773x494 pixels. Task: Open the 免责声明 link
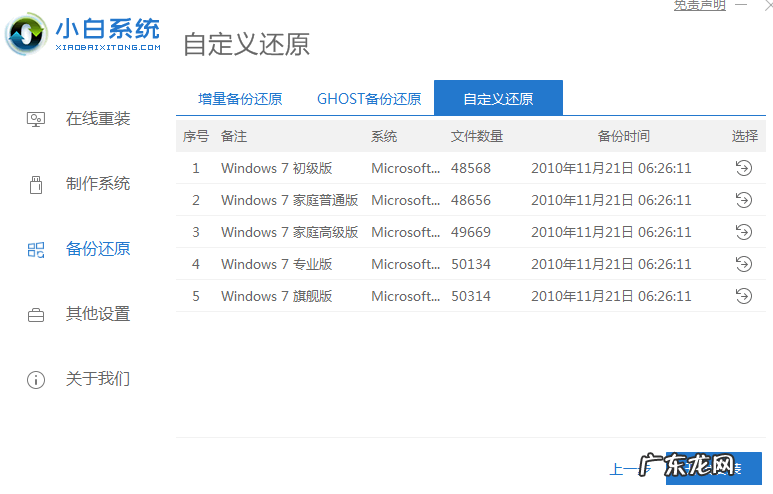[x=700, y=5]
